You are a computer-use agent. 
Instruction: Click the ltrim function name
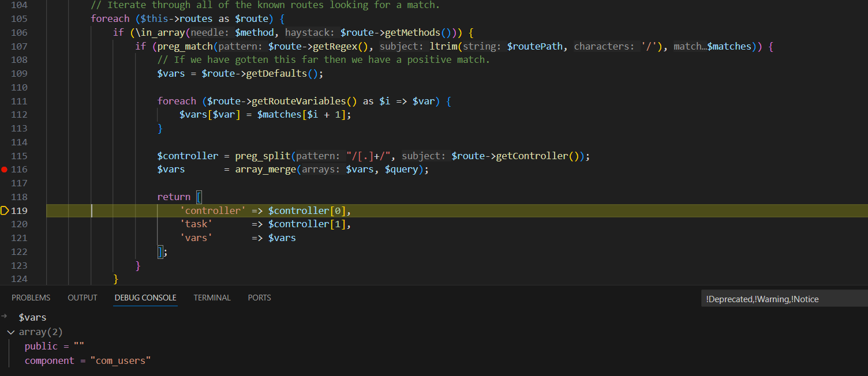(443, 46)
